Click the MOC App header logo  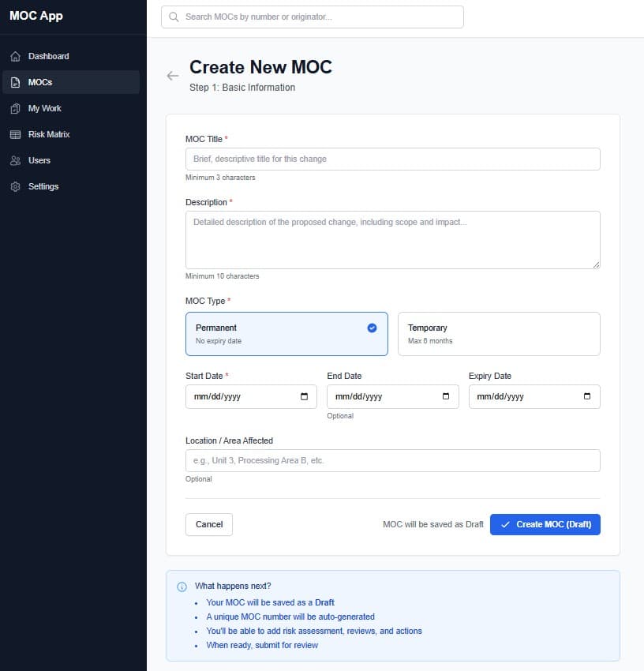35,16
